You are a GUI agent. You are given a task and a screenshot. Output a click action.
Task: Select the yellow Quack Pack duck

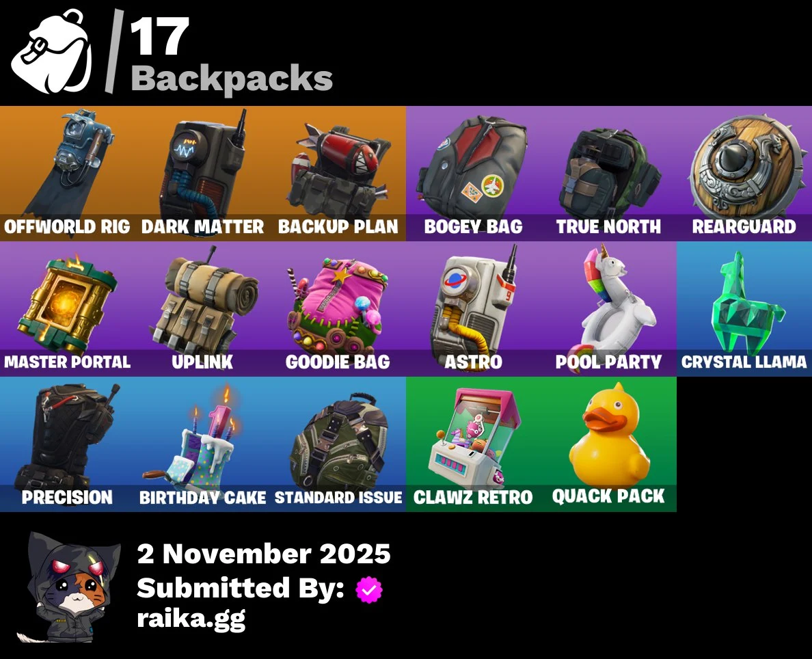608,444
